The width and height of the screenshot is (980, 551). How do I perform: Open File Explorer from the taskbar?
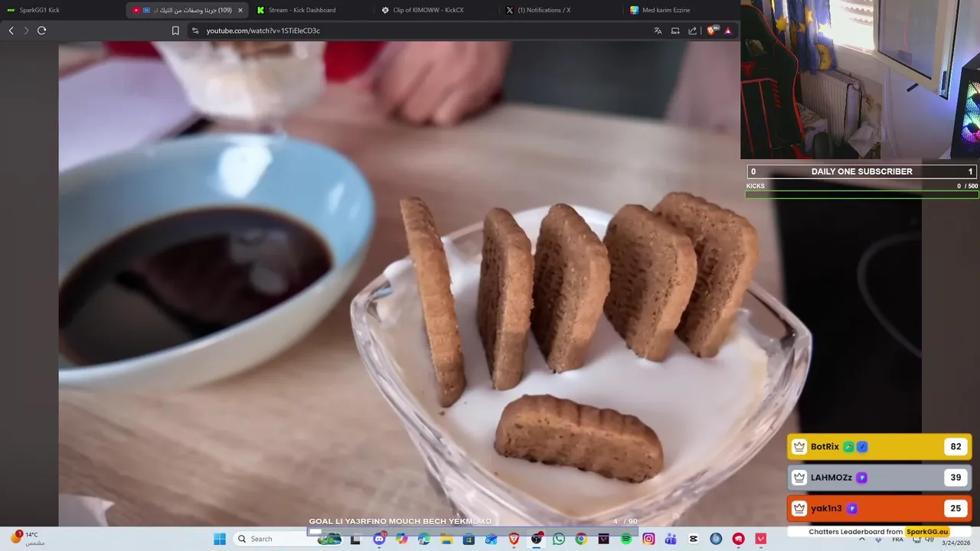446,539
